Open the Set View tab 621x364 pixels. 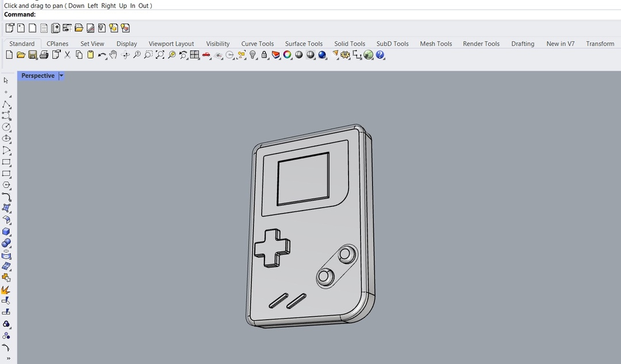pos(92,44)
